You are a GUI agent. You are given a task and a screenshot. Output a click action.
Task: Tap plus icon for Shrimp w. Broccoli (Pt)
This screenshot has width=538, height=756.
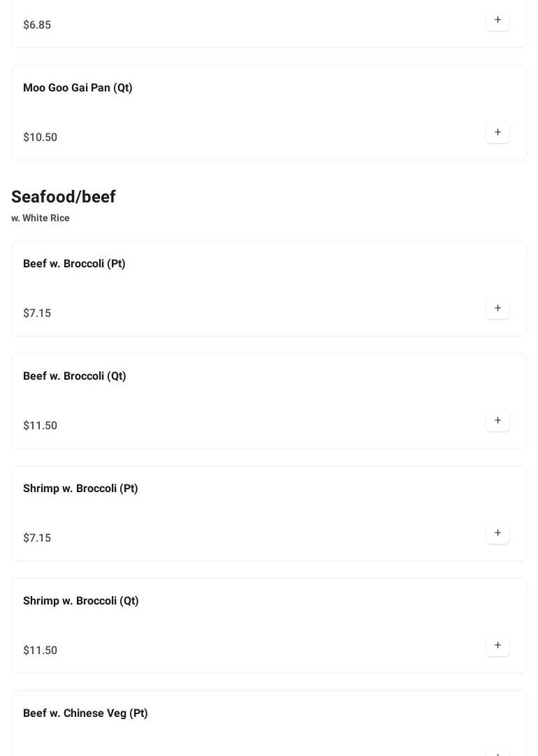coord(497,533)
